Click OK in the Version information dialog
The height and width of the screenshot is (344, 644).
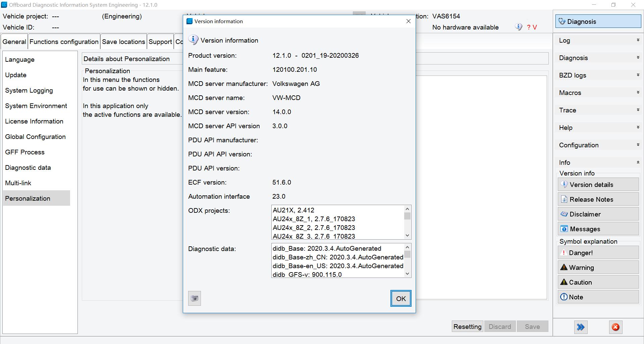coord(401,298)
